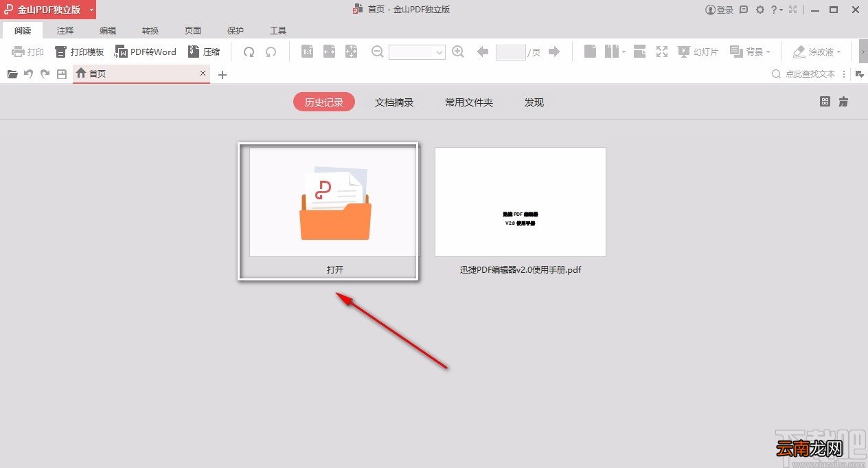Click the open folder icon in quick bar
The image size is (868, 468).
pyautogui.click(x=12, y=74)
